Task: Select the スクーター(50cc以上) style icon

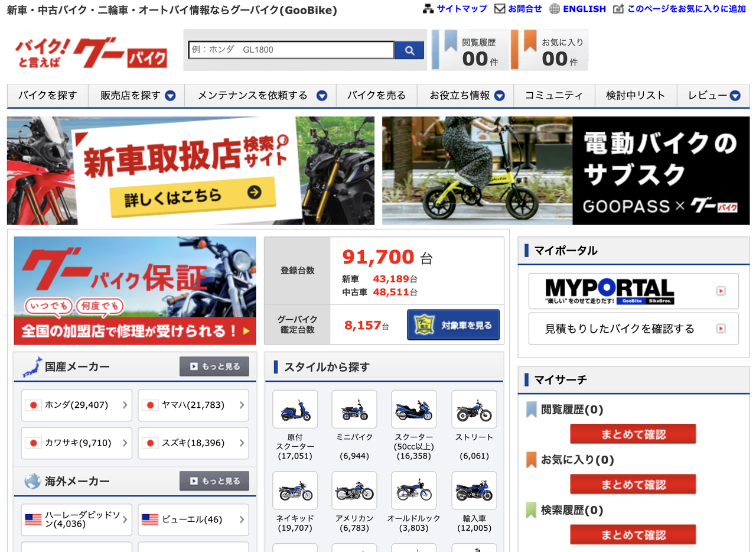Action: click(x=414, y=409)
